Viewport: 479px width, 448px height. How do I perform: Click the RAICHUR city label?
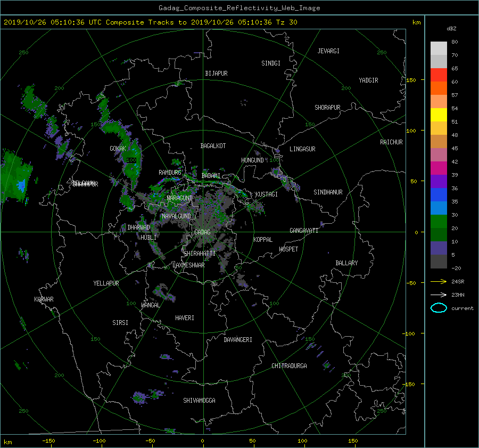(391, 142)
